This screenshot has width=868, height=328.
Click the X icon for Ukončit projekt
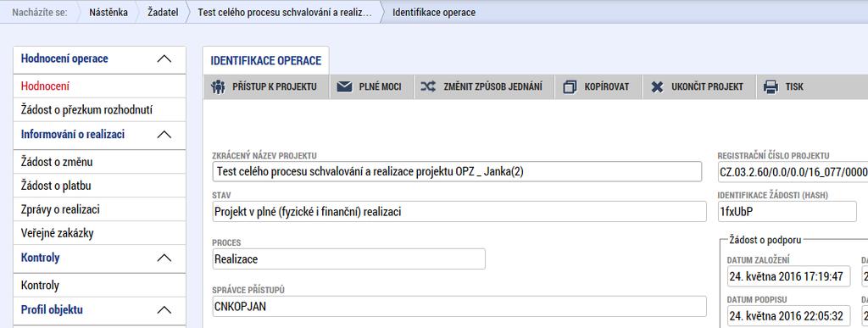[x=657, y=87]
